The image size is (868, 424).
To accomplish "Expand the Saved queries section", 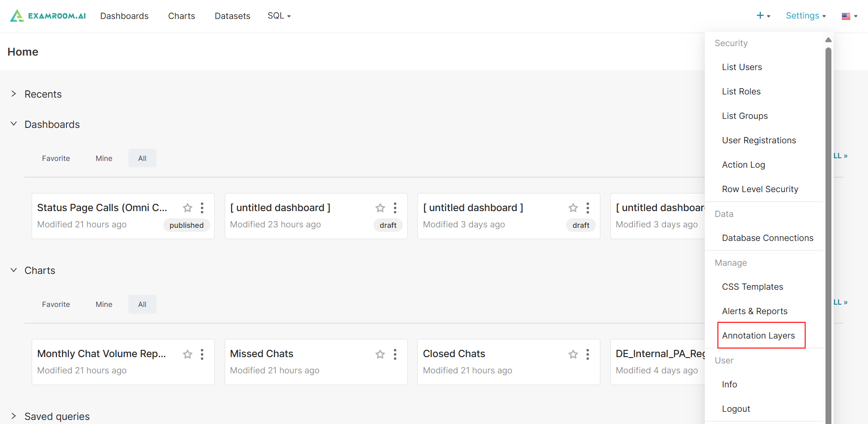I will (14, 416).
